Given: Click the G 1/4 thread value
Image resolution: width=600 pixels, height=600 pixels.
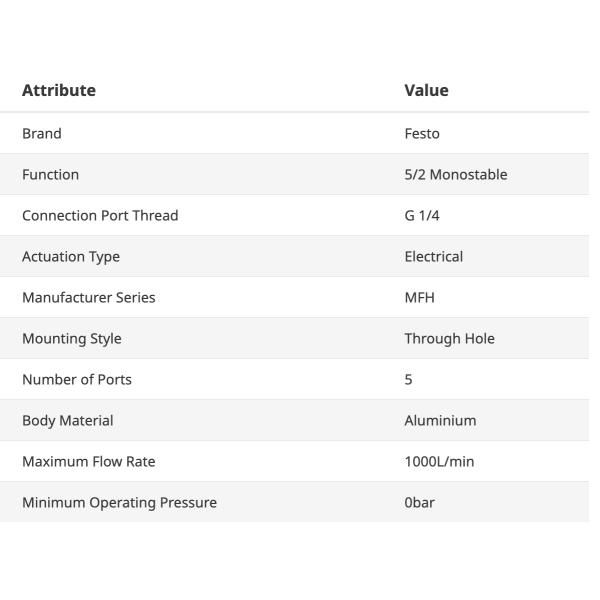Looking at the screenshot, I should coord(422,215).
